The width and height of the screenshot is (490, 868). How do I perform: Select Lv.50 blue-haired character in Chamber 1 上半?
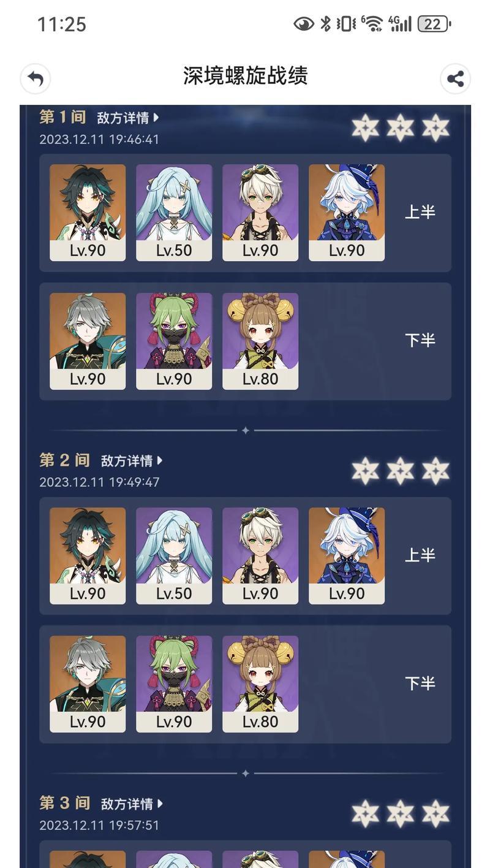coord(174,213)
